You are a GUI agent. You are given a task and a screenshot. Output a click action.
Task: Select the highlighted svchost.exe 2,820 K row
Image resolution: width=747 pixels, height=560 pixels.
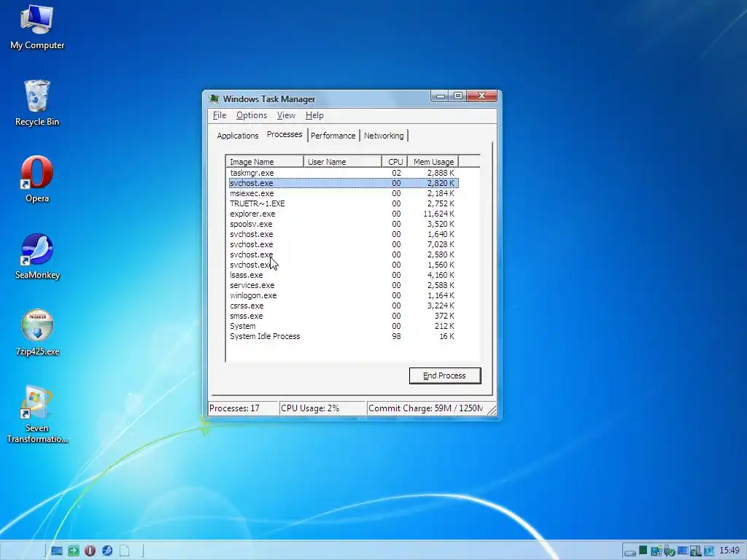pyautogui.click(x=343, y=183)
